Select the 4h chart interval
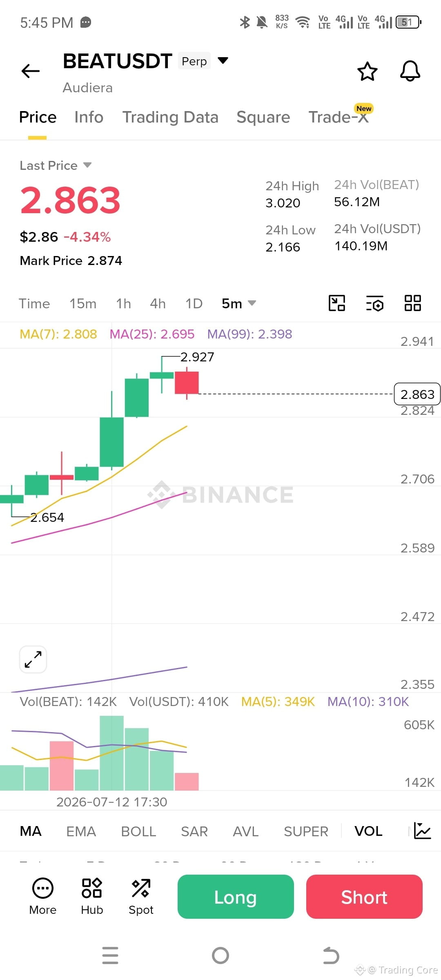The image size is (441, 980). coord(158,303)
